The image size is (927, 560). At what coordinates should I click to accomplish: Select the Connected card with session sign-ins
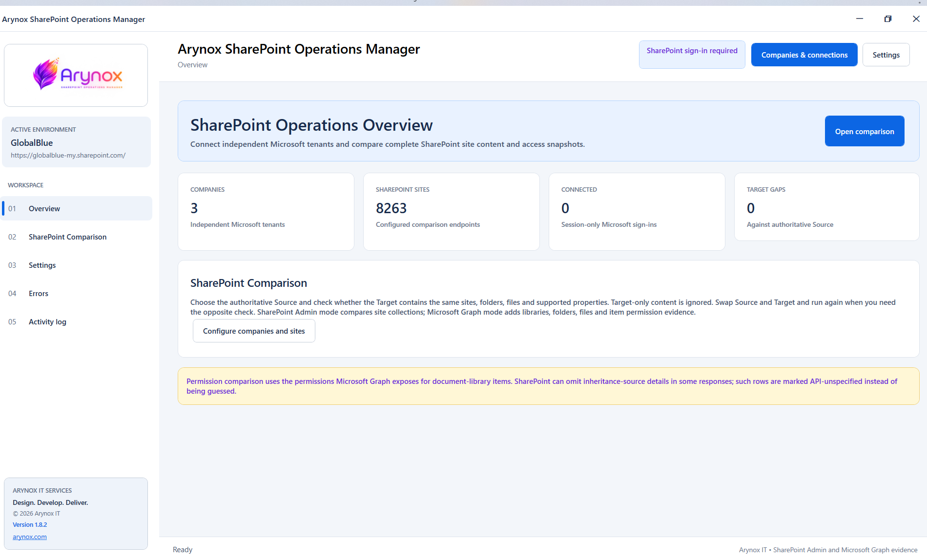[x=637, y=211]
